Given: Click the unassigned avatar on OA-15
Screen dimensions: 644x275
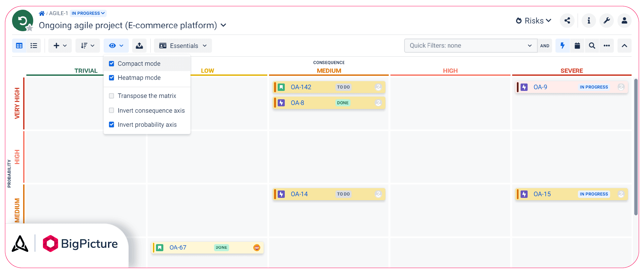Looking at the screenshot, I should tap(621, 194).
